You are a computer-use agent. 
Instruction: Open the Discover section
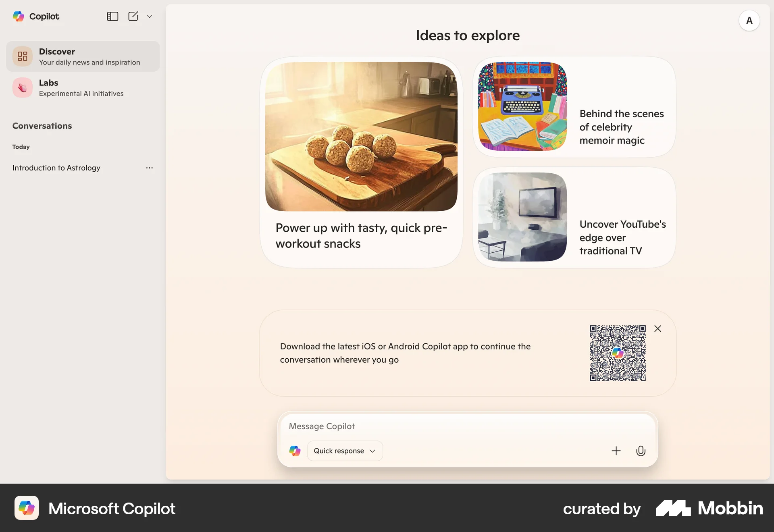click(83, 56)
